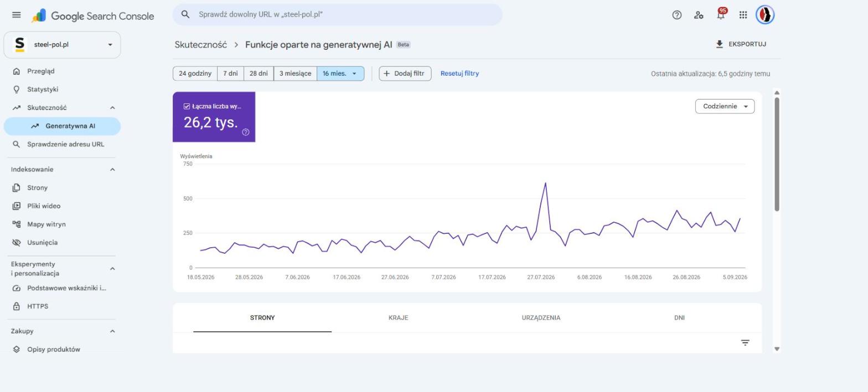This screenshot has width=868, height=392.
Task: Open users and permissions settings icon
Action: (699, 15)
